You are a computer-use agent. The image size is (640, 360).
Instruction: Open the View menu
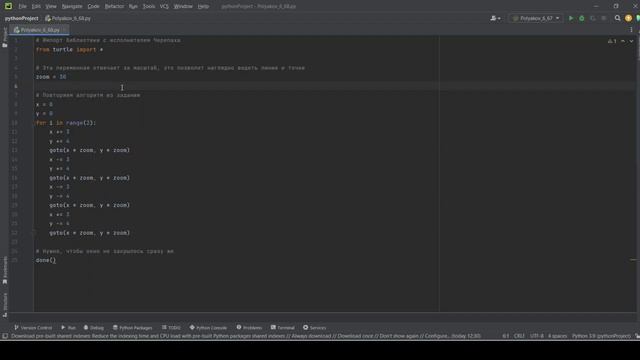click(51, 6)
